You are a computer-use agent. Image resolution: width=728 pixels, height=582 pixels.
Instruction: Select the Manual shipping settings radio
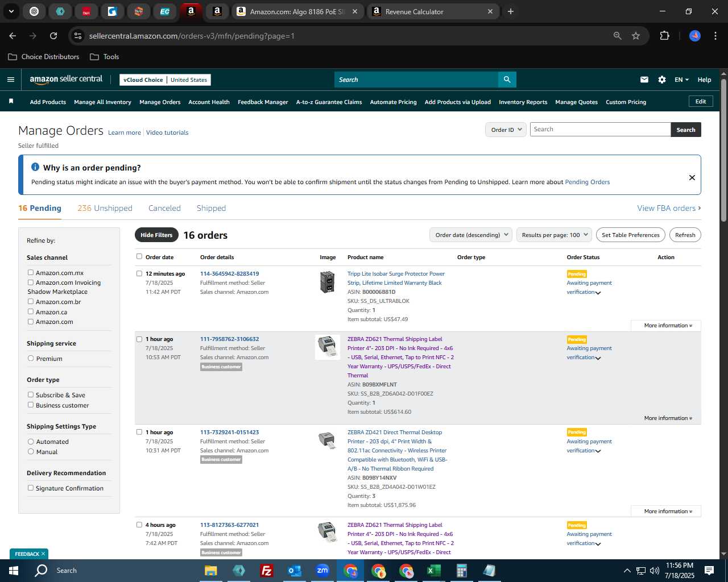[31, 452]
